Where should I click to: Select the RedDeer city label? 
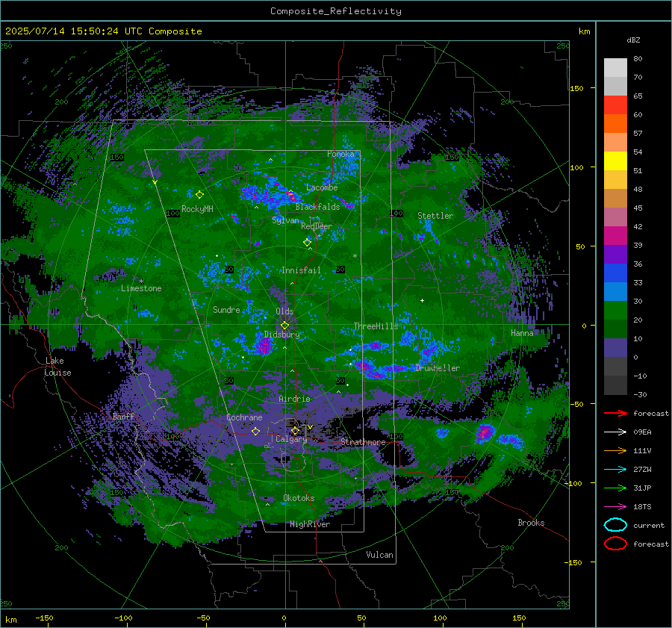coord(317,226)
